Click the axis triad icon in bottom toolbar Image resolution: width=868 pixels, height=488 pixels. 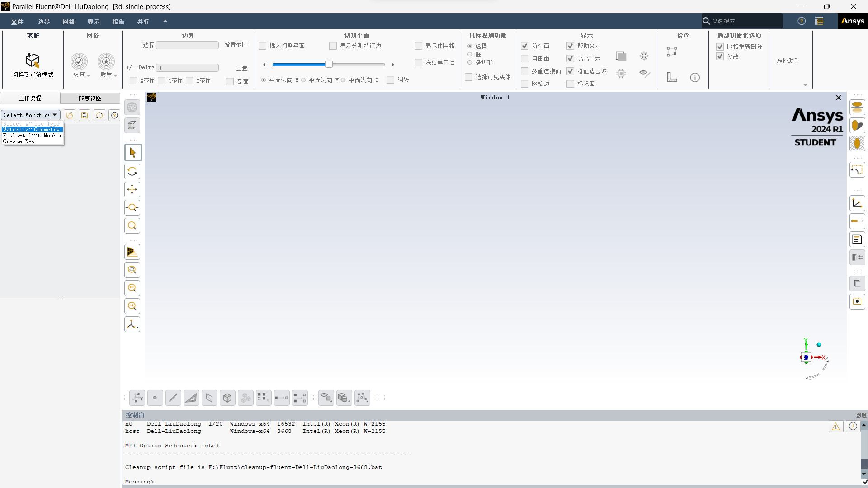pos(137,398)
